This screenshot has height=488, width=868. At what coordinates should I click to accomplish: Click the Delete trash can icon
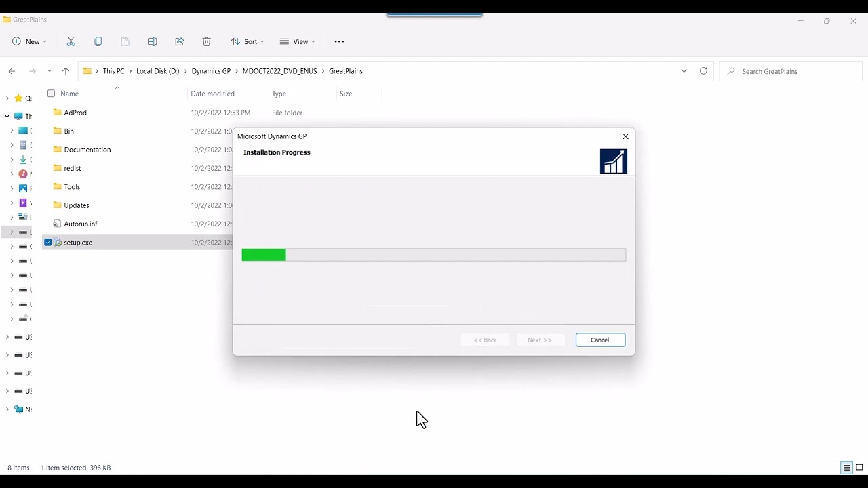click(x=206, y=41)
